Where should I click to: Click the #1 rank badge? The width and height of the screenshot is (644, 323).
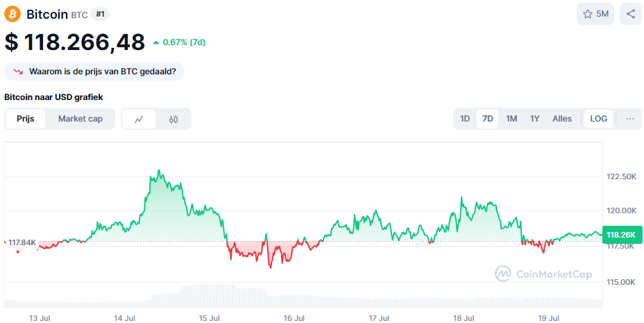(100, 15)
